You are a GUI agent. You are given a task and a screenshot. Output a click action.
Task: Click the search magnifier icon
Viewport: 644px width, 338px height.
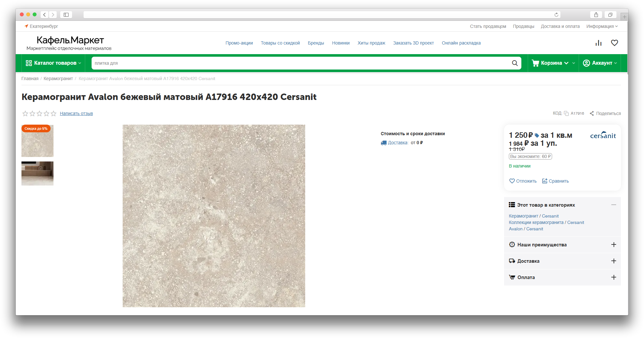point(515,63)
